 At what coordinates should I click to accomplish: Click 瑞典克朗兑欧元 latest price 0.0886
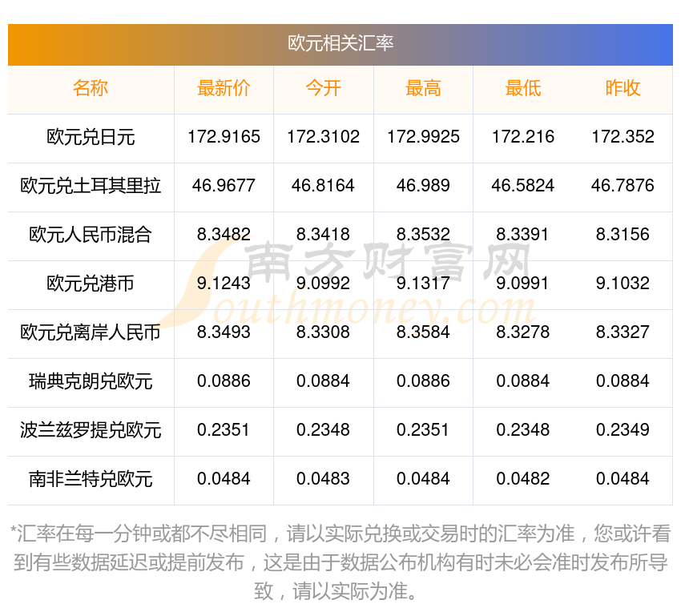pyautogui.click(x=224, y=381)
